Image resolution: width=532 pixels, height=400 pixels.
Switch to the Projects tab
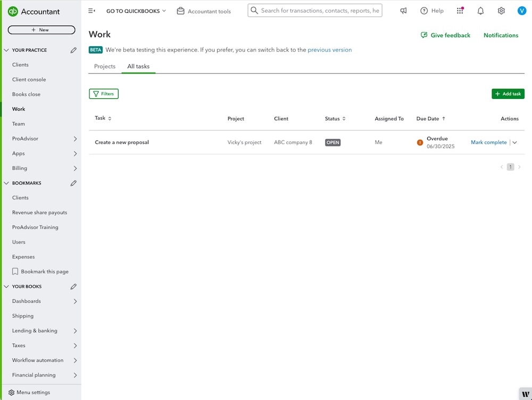[x=104, y=66]
